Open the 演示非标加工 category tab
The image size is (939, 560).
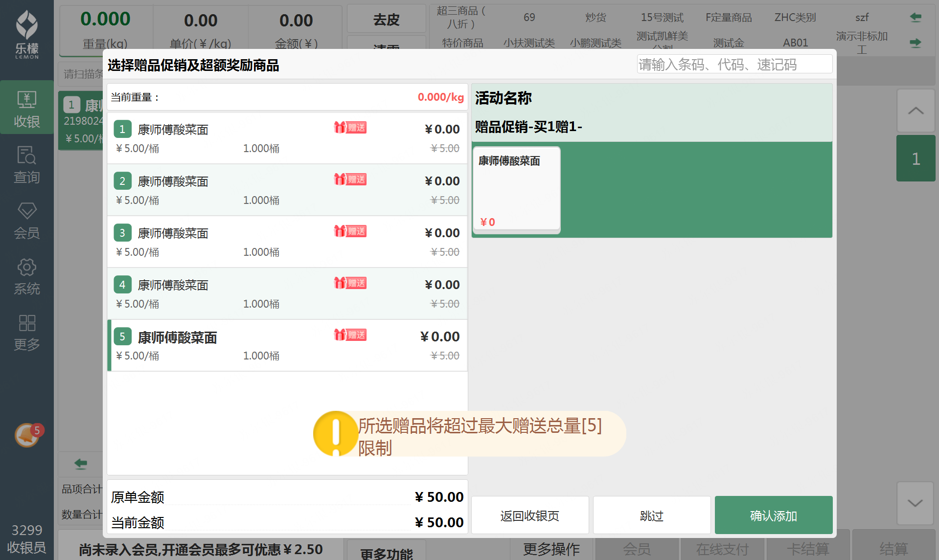862,42
